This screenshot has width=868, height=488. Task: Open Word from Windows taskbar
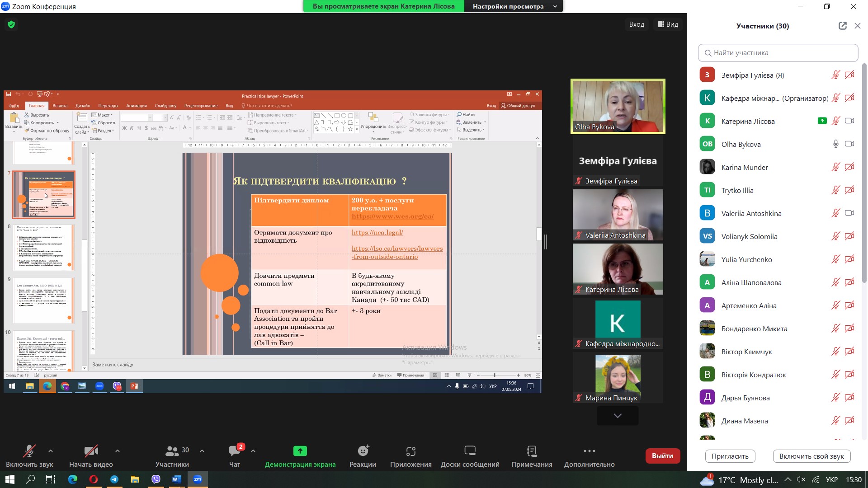pos(177,479)
